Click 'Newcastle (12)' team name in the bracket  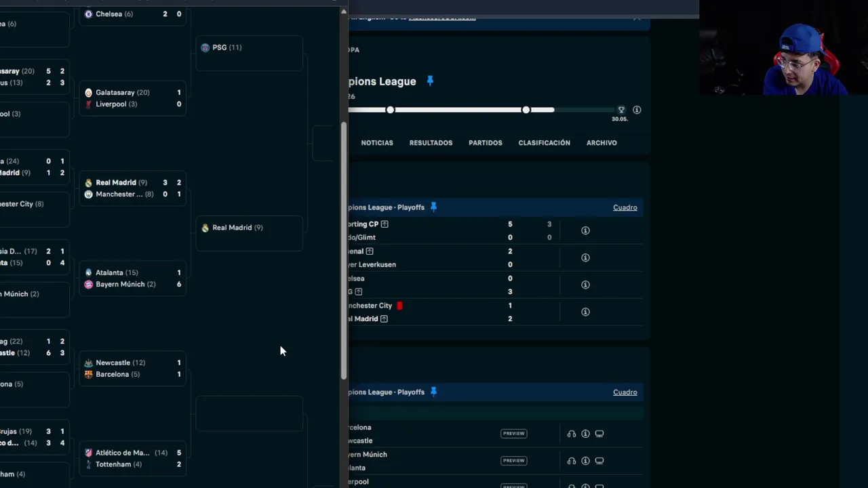click(x=121, y=363)
